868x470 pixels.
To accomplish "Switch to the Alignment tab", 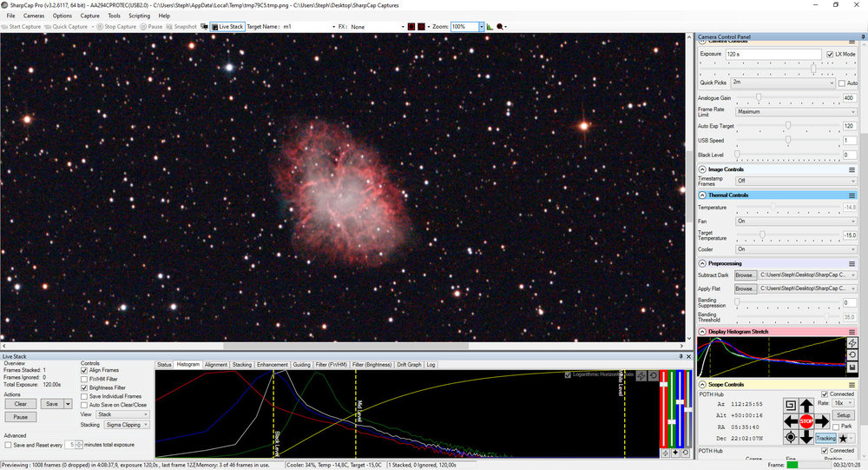I will (215, 365).
